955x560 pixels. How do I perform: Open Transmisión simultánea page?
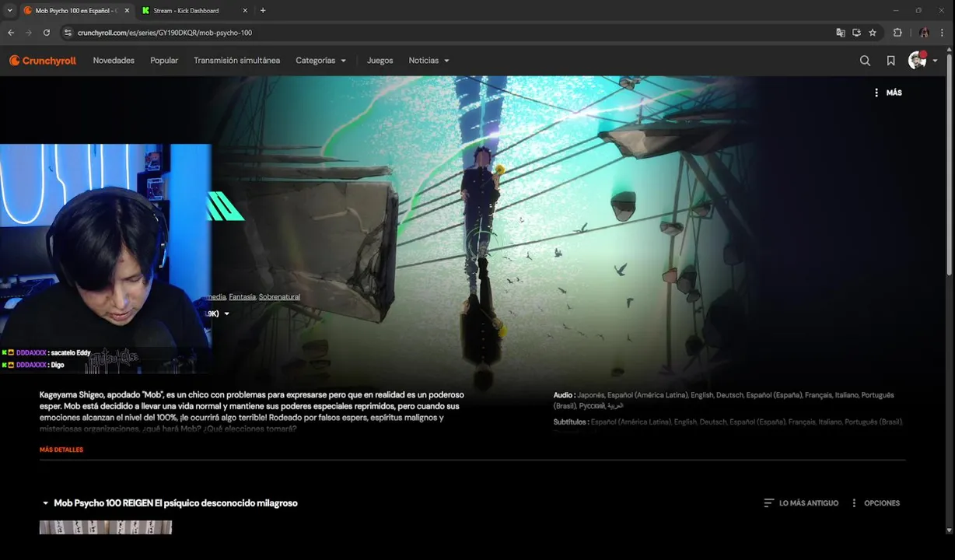coord(236,61)
